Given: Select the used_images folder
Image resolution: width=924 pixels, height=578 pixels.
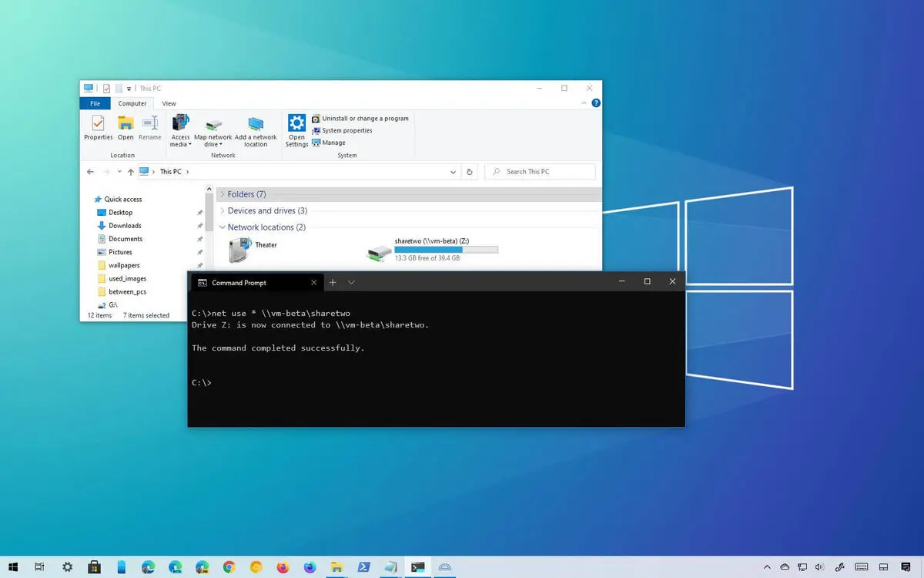Looking at the screenshot, I should click(121, 278).
